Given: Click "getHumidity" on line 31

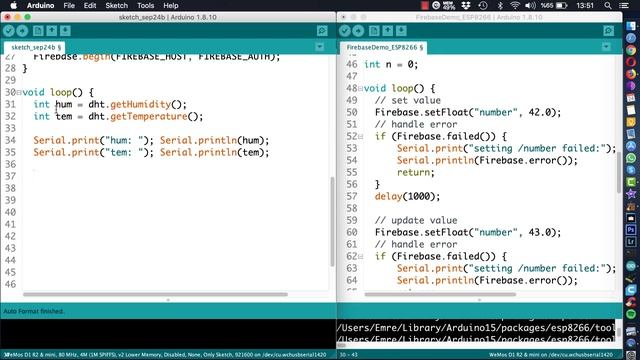Looking at the screenshot, I should pyautogui.click(x=140, y=104).
